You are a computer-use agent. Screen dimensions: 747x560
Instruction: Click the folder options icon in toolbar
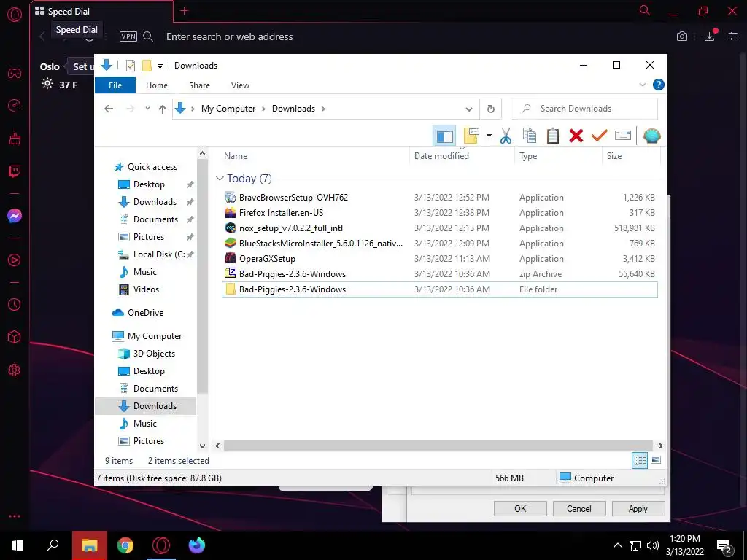471,136
